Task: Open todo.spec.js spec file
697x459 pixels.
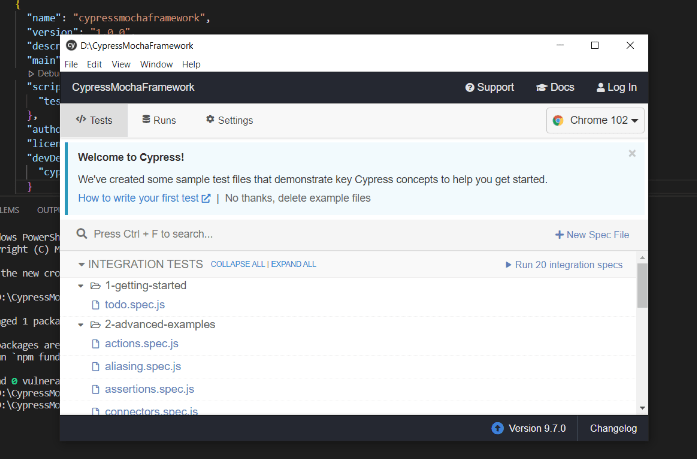Action: (x=135, y=305)
